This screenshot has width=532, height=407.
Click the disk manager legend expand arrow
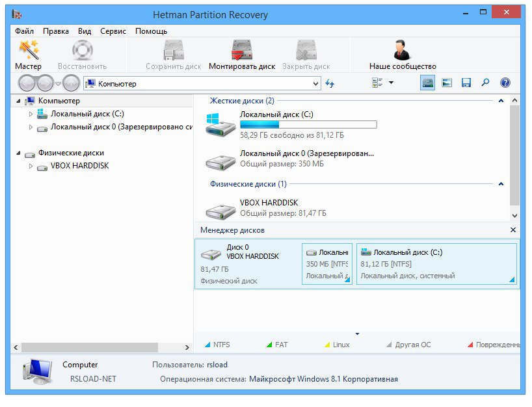[x=357, y=334]
